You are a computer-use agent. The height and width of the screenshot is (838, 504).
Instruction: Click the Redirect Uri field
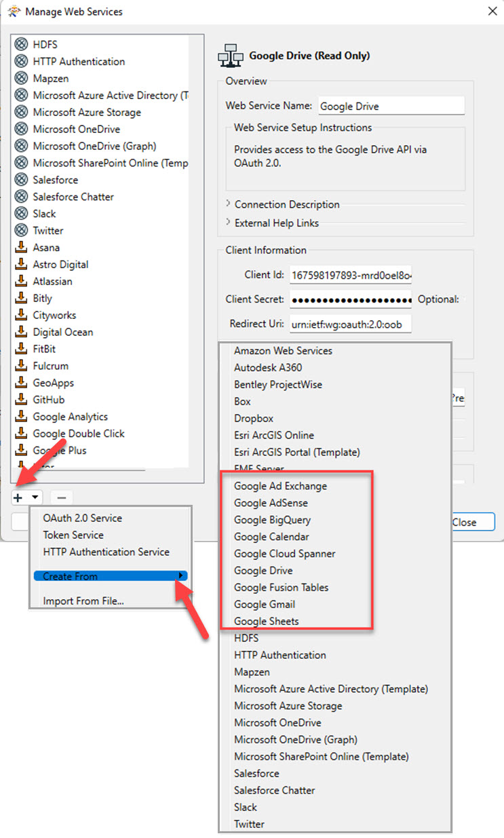[x=351, y=324]
